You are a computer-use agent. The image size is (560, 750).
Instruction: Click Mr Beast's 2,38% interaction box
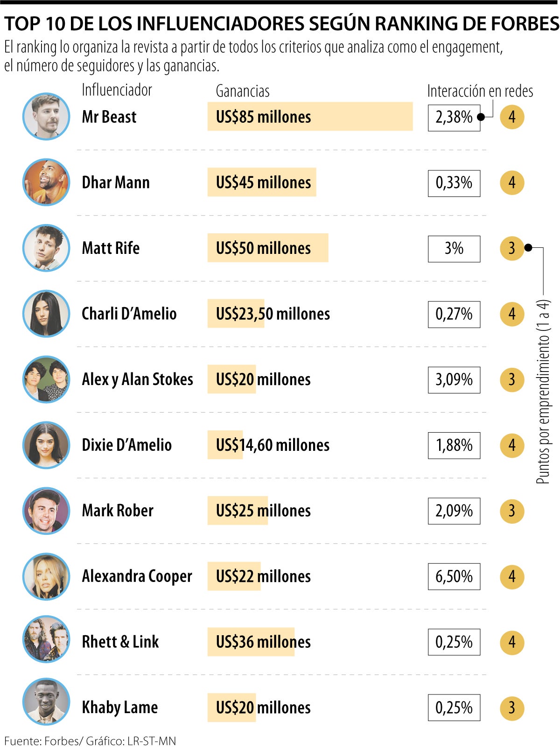tap(454, 118)
